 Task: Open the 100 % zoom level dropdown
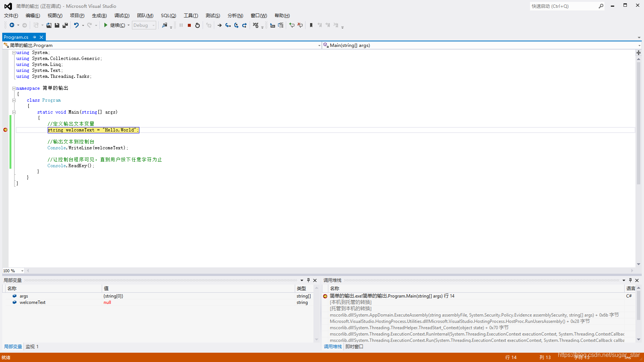click(22, 271)
